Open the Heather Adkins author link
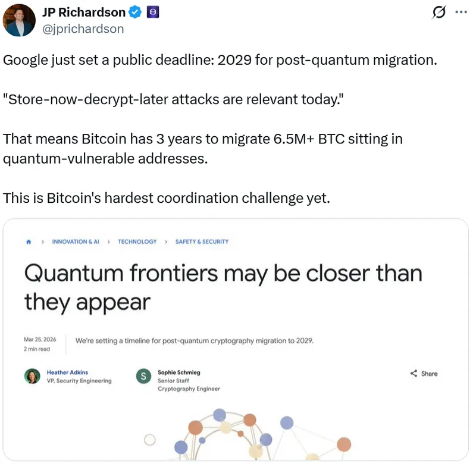This screenshot has width=476, height=464. (x=67, y=372)
